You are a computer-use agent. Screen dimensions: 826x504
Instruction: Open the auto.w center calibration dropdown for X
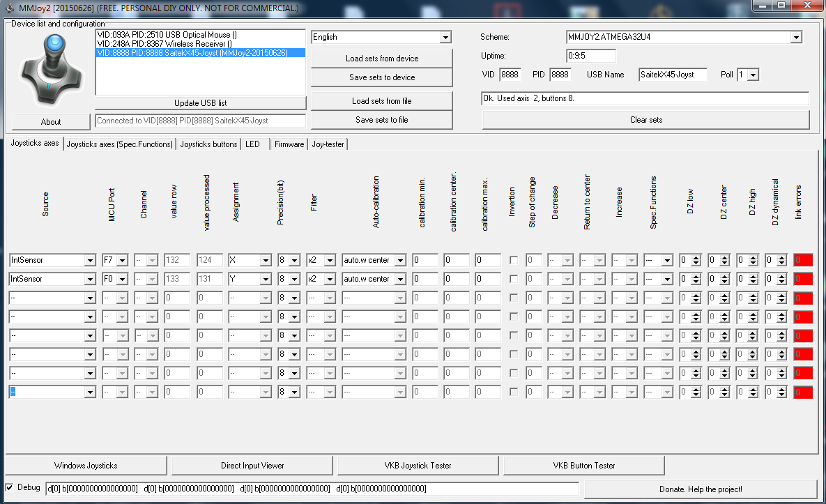(x=374, y=260)
